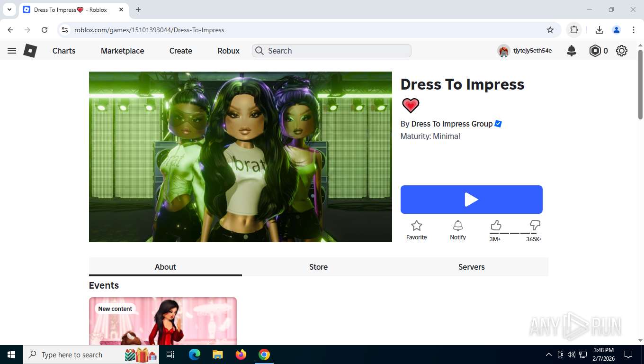
Task: Open the Robux page link
Action: click(x=229, y=51)
